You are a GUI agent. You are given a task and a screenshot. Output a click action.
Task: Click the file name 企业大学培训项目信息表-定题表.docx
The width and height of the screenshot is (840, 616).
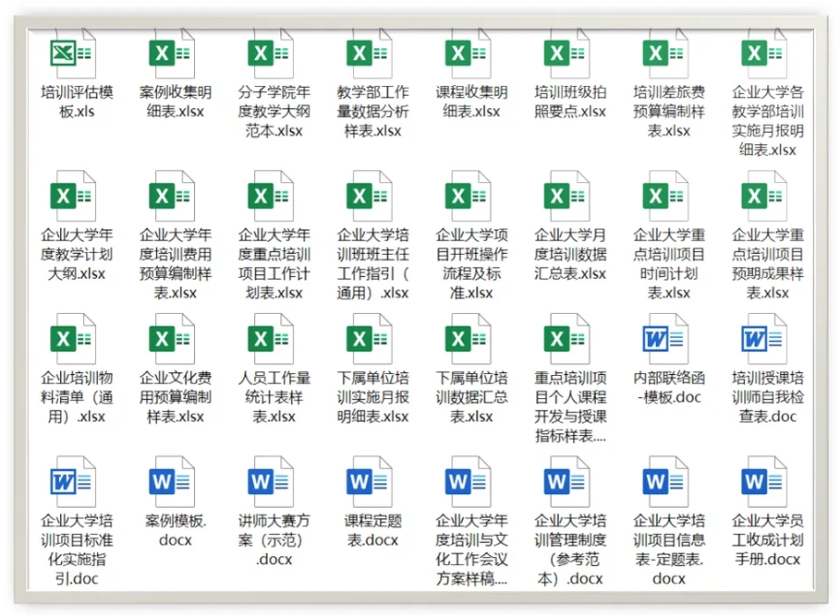[x=668, y=550]
